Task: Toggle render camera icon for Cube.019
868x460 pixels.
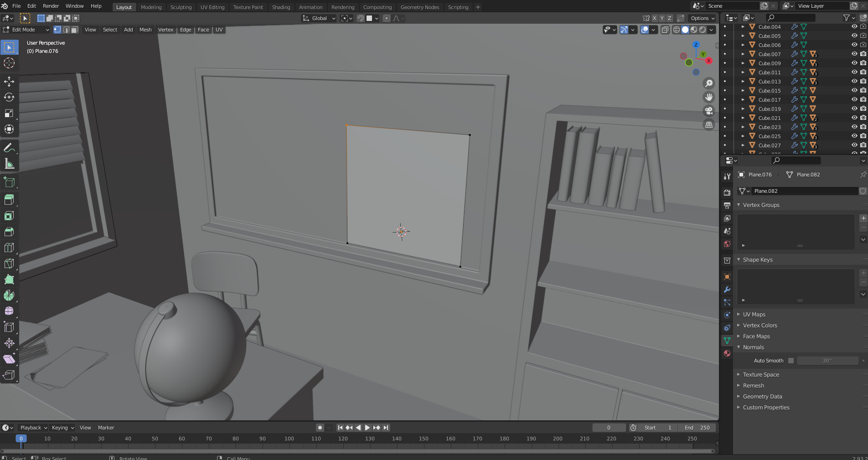Action: point(863,109)
